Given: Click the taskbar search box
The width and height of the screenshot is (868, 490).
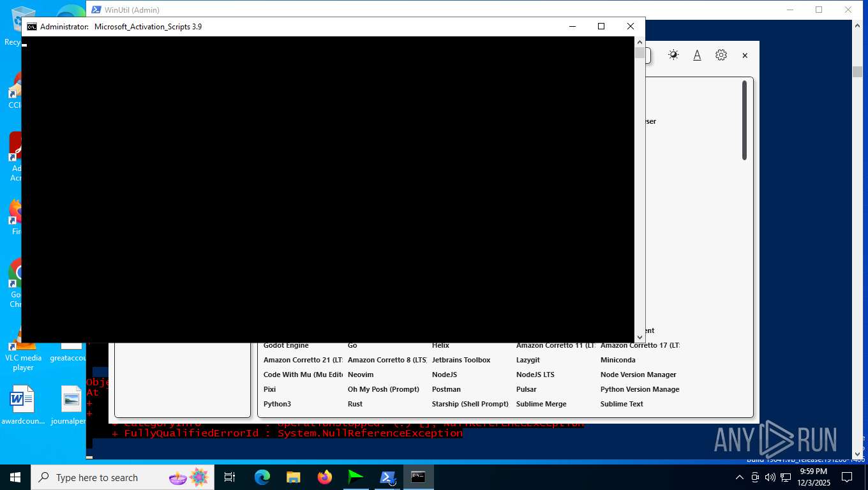Looking at the screenshot, I should click(x=122, y=477).
